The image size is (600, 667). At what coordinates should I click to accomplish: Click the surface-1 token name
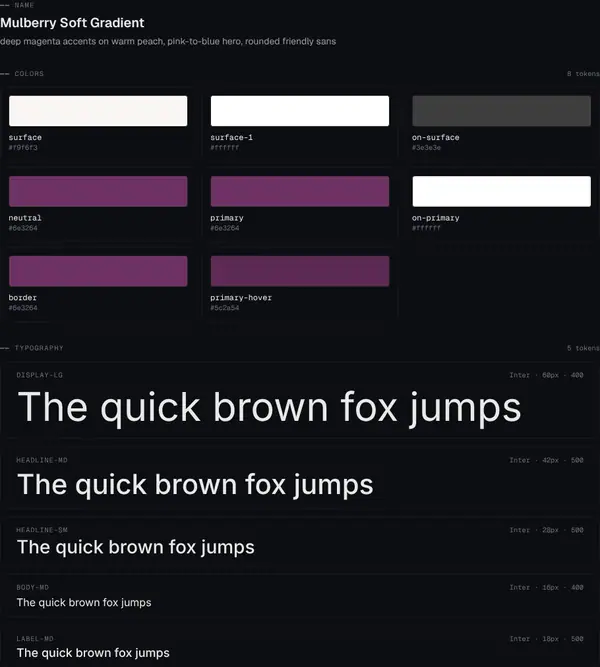click(x=231, y=137)
